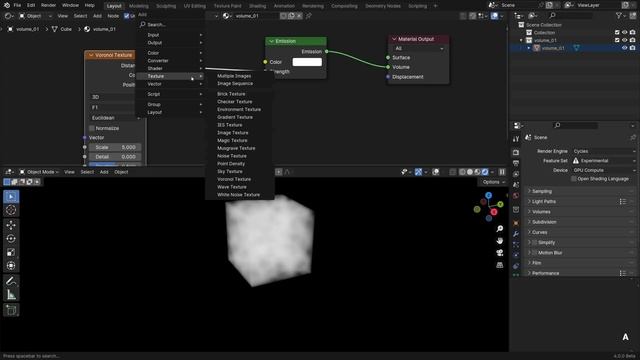The height and width of the screenshot is (360, 640).
Task: Select the Transform tool in viewport toolbar
Action: point(11,266)
